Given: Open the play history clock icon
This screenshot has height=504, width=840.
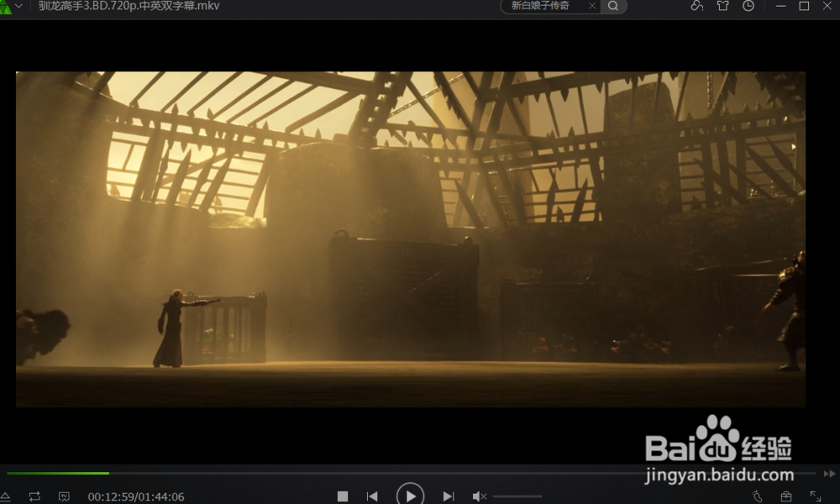Looking at the screenshot, I should coord(748,6).
